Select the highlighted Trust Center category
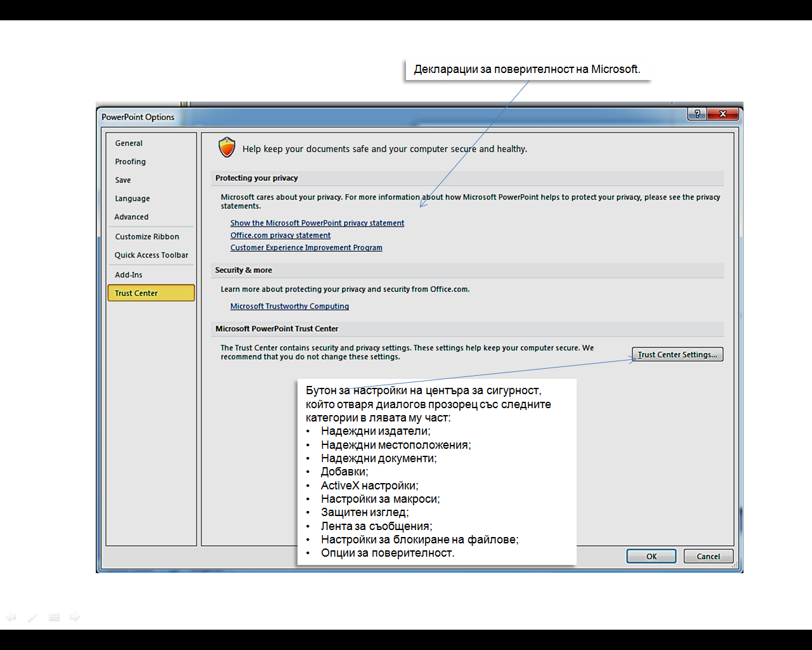 [x=151, y=293]
